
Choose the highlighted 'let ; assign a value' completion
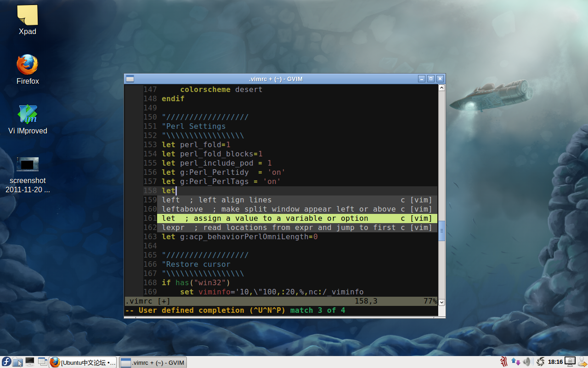297,218
